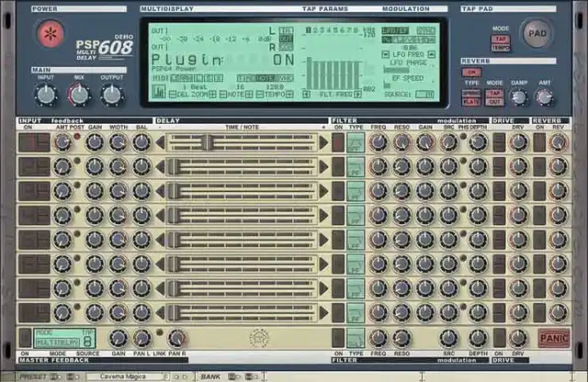The image size is (588, 382).
Task: Click the main OUTPUT knob
Action: [x=111, y=95]
